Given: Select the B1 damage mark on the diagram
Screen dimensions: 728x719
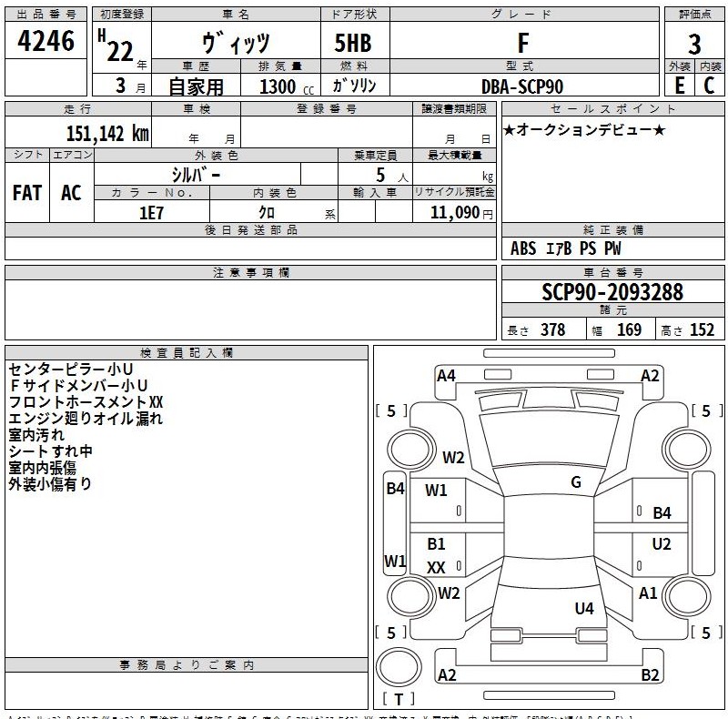Looking at the screenshot, I should pyautogui.click(x=436, y=543).
